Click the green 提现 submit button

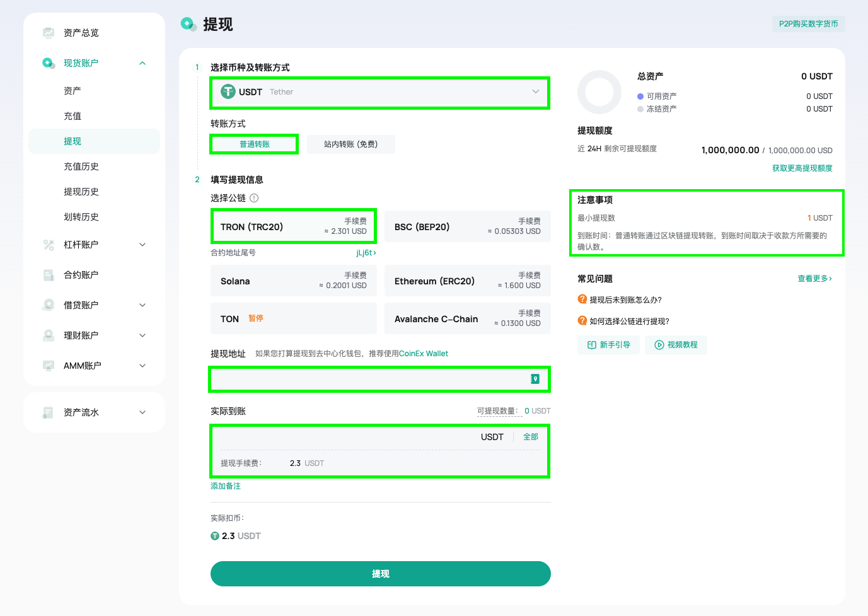(x=380, y=574)
